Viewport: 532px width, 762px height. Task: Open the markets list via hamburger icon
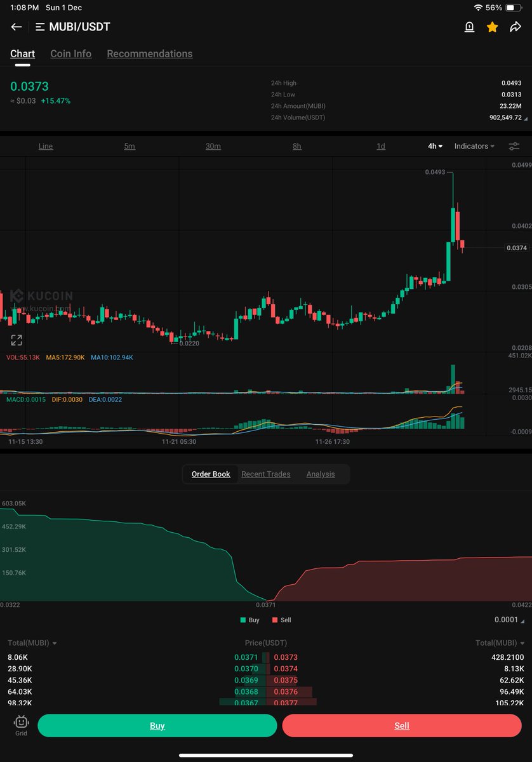tap(39, 27)
